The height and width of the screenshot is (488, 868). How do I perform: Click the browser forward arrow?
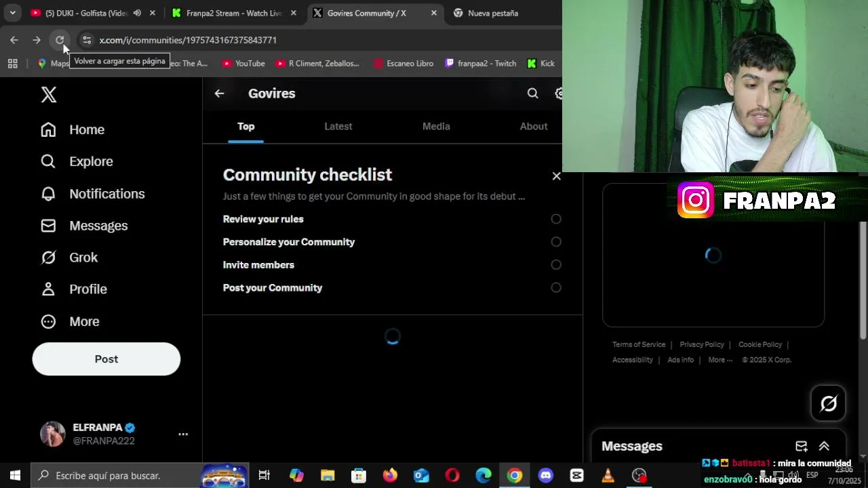pyautogui.click(x=37, y=40)
